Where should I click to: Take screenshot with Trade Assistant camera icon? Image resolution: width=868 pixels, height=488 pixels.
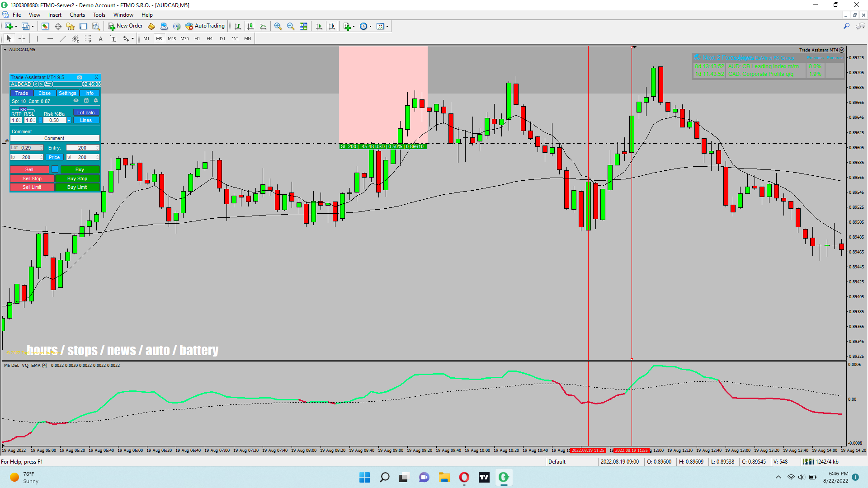(80, 77)
